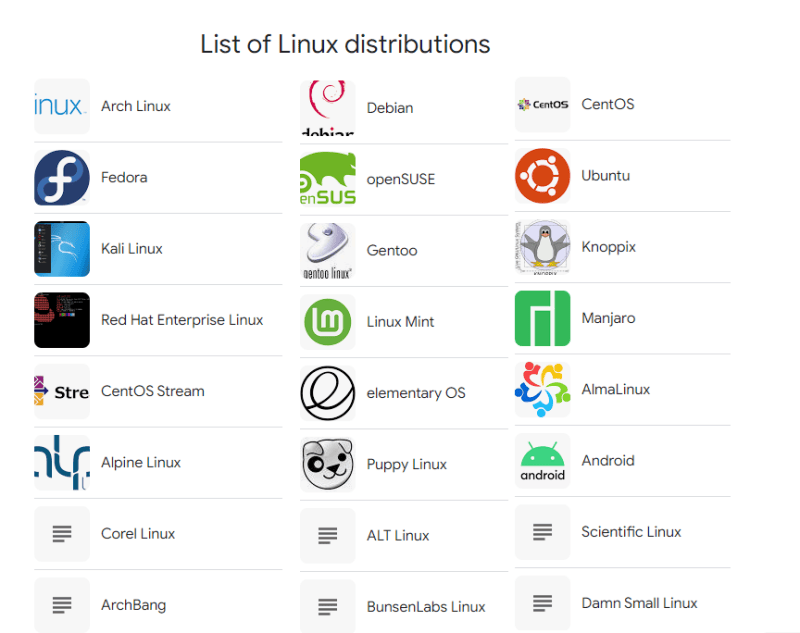Click the Scientific Linux label
Screen dimensions: 800x633
631,532
